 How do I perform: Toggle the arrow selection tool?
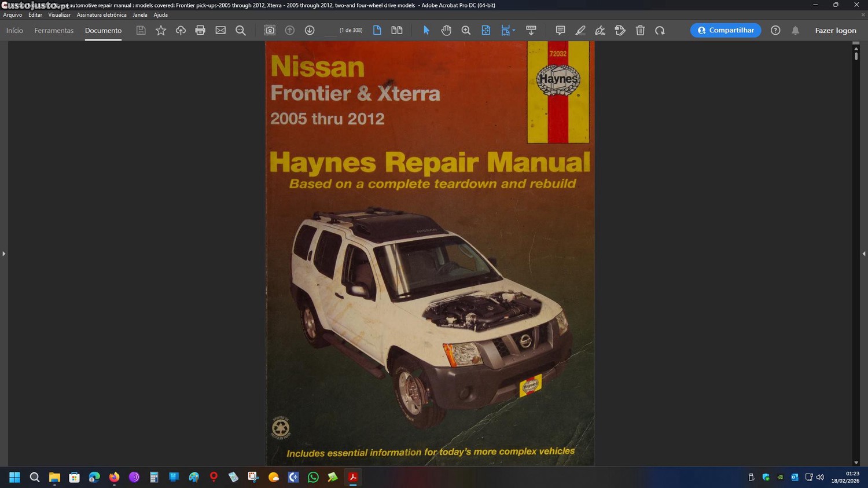point(426,30)
